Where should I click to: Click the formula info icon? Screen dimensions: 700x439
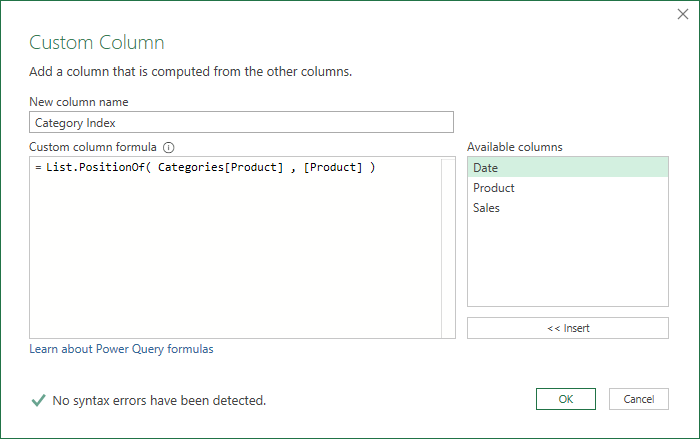click(169, 147)
